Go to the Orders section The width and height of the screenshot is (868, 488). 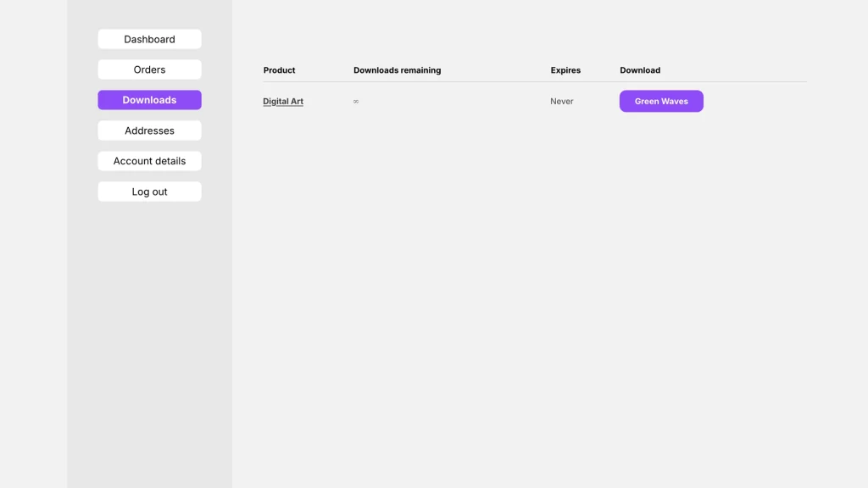pos(149,69)
